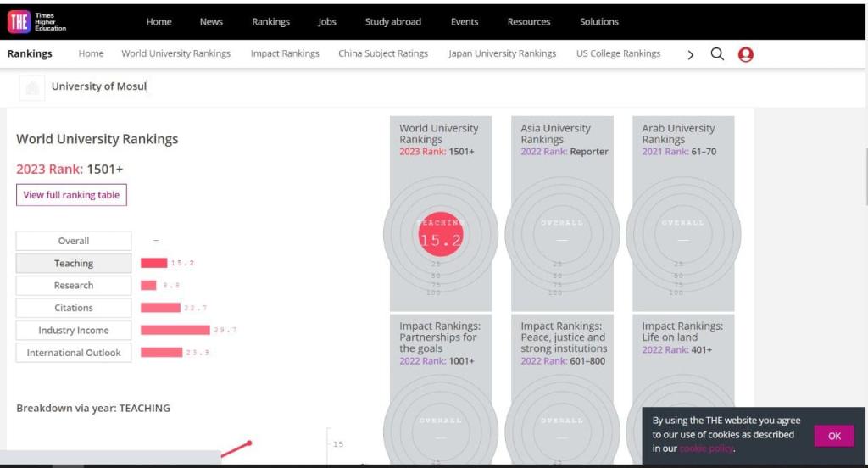The height and width of the screenshot is (468, 868).
Task: Expand more ranking links with right chevron
Action: pos(690,54)
